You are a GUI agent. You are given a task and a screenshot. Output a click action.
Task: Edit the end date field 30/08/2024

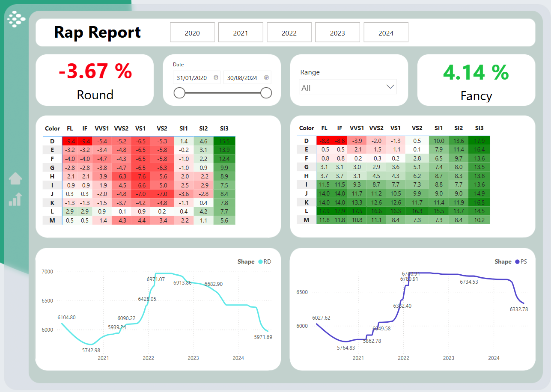tap(242, 78)
